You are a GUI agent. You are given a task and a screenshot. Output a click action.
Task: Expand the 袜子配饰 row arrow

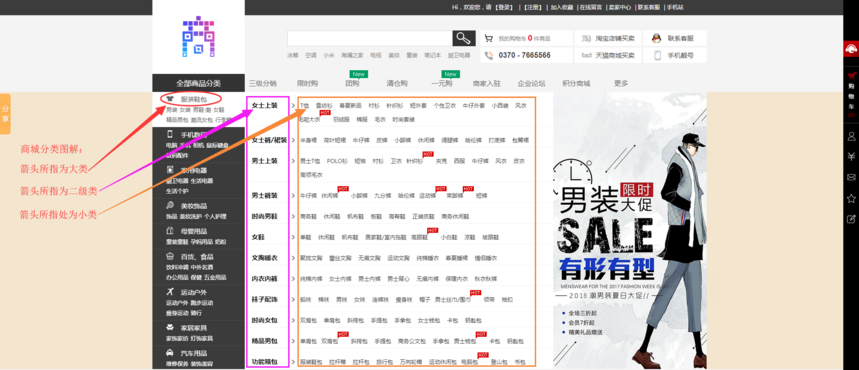293,300
